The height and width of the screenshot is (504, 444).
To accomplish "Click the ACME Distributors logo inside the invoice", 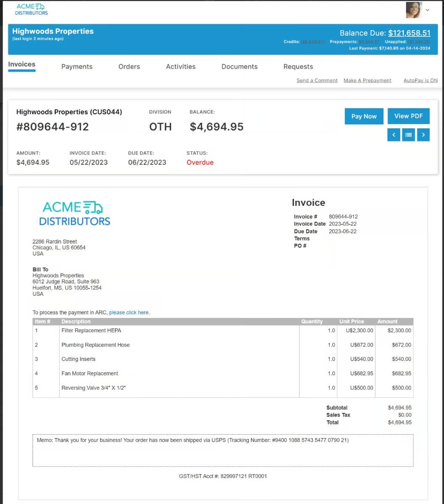I will (x=74, y=213).
